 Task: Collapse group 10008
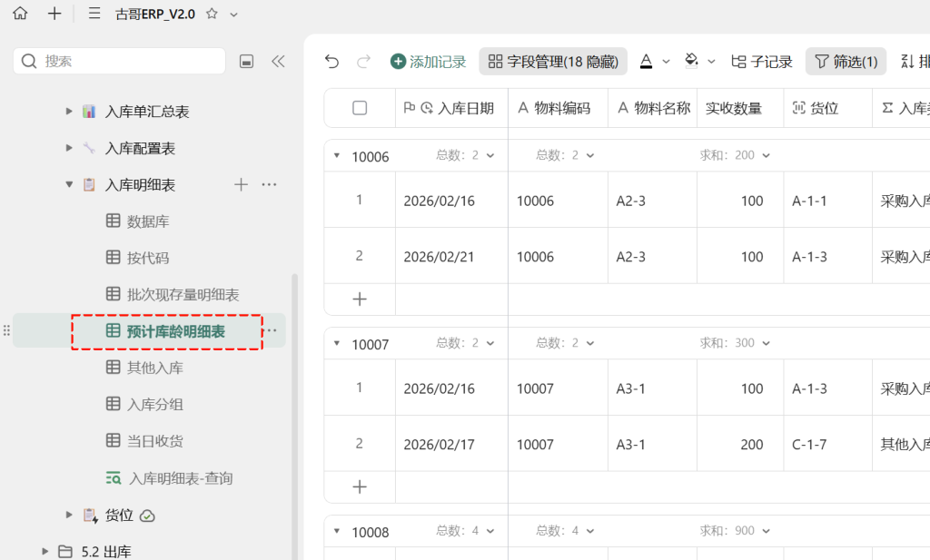pyautogui.click(x=337, y=531)
